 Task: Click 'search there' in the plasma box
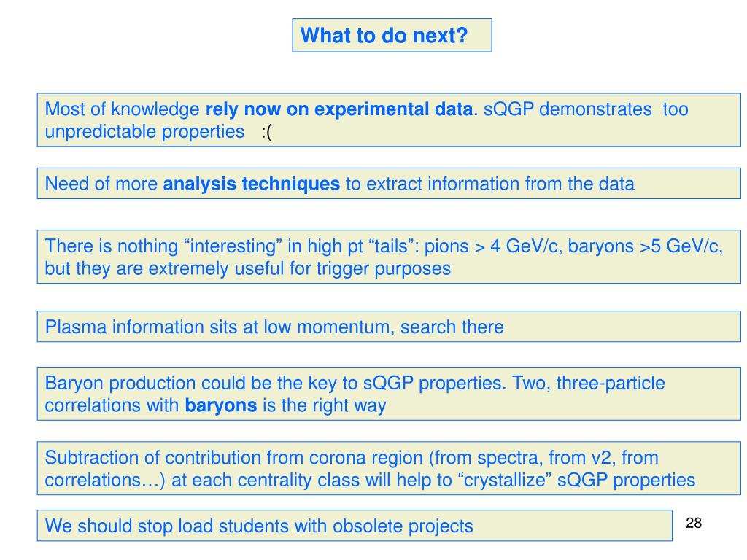[x=452, y=327]
